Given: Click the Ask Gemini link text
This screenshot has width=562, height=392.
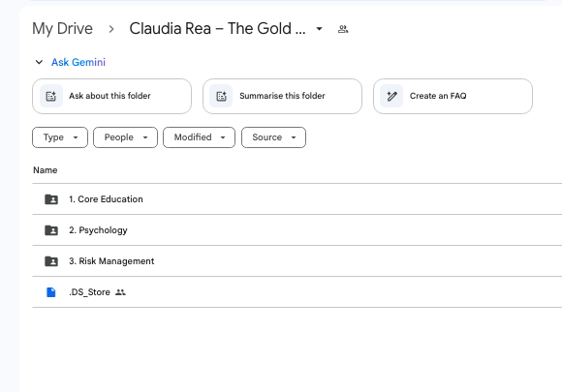Looking at the screenshot, I should [78, 62].
